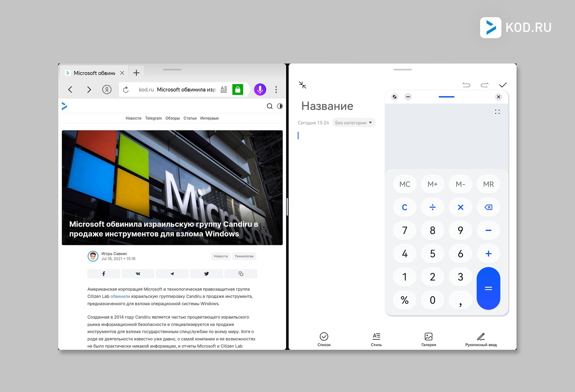The image size is (575, 392).
Task: Tap the minus key
Action: (488, 230)
